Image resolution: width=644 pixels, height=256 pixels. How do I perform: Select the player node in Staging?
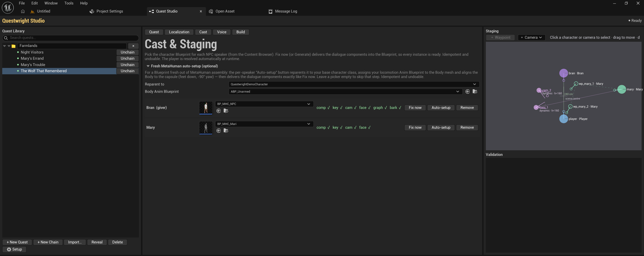pyautogui.click(x=563, y=119)
